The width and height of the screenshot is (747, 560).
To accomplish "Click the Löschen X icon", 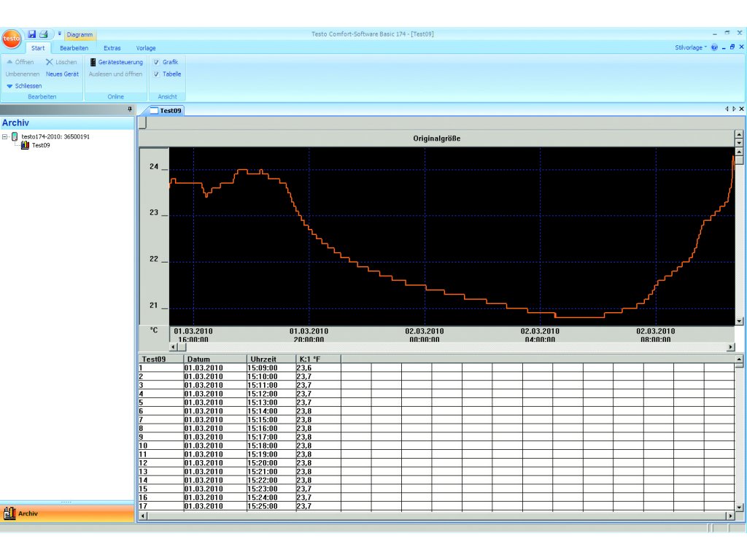I will [49, 62].
